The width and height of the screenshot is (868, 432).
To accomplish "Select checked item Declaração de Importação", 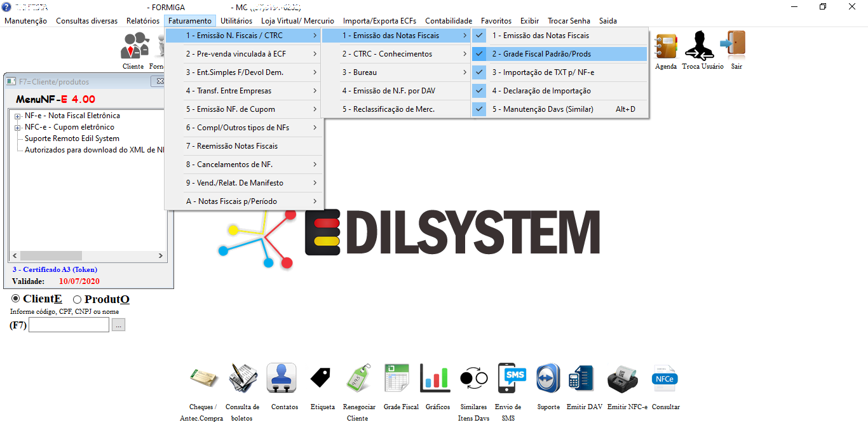I will coord(541,91).
